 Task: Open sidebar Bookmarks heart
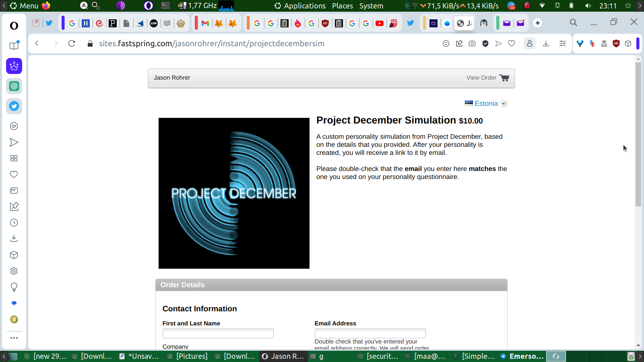pos(14,175)
